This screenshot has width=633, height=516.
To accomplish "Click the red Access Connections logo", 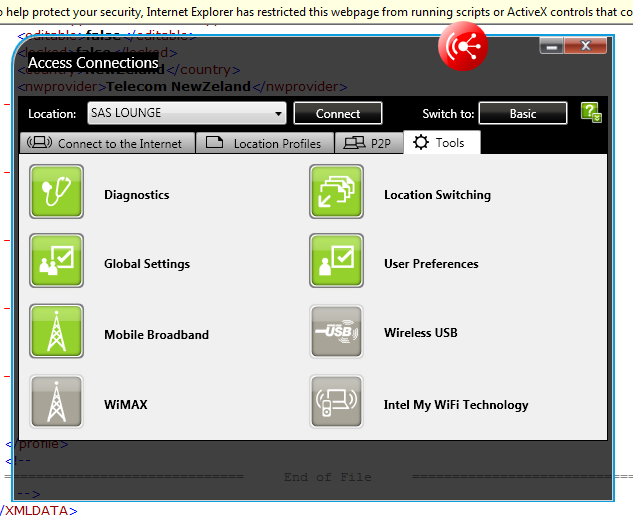I will 463,46.
